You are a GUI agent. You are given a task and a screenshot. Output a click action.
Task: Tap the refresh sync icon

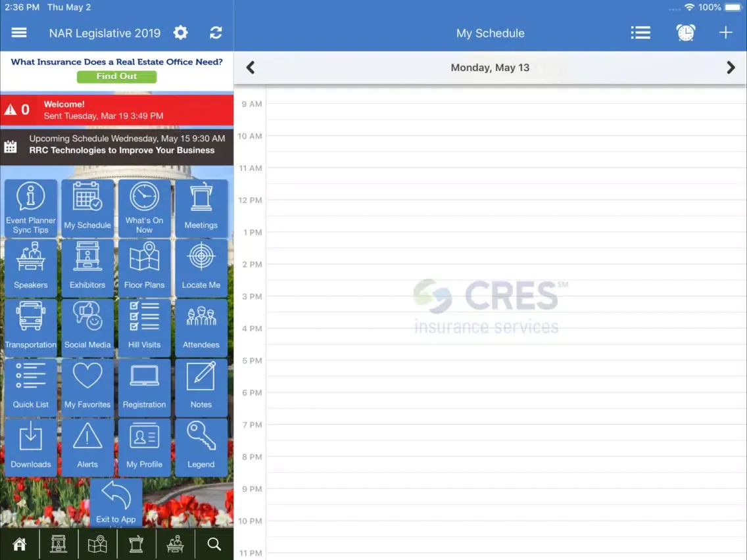click(216, 32)
